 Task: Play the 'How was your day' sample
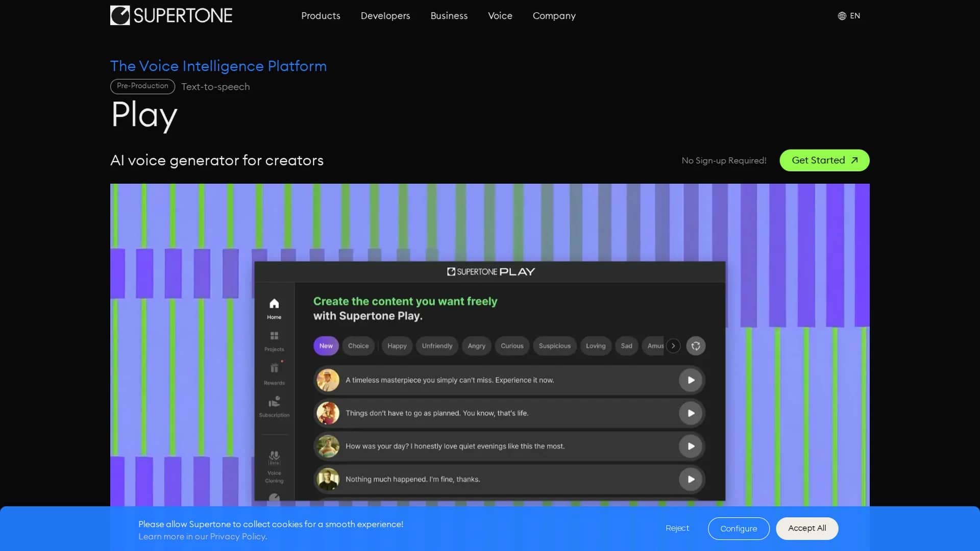point(691,446)
